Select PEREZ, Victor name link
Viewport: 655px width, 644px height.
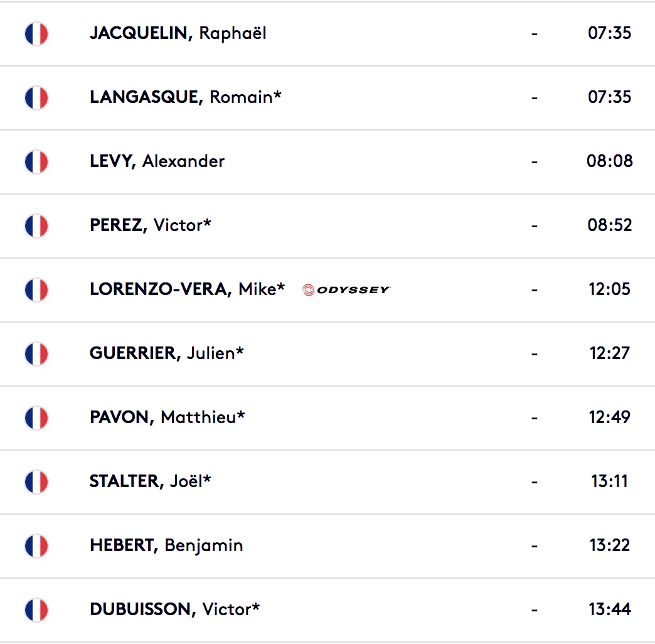click(151, 225)
